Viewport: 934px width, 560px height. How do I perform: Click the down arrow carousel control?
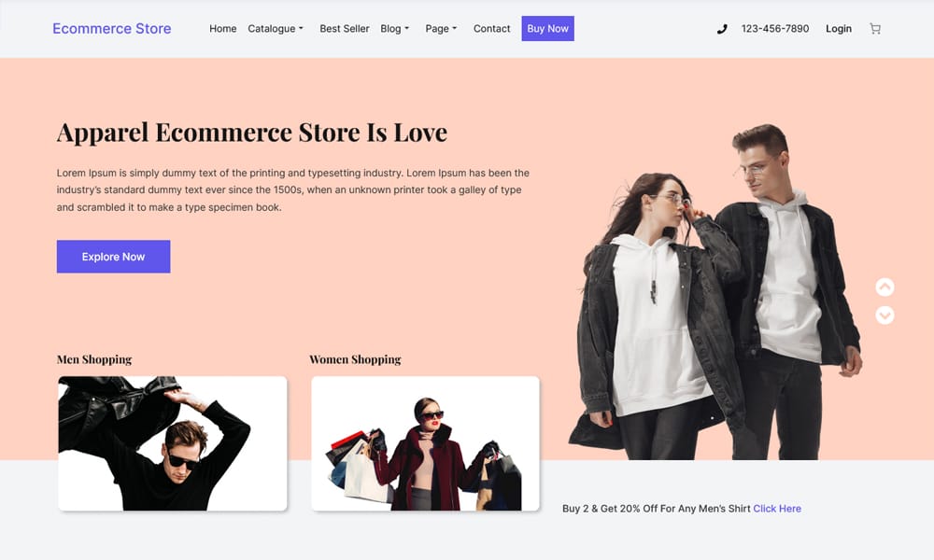coord(884,315)
